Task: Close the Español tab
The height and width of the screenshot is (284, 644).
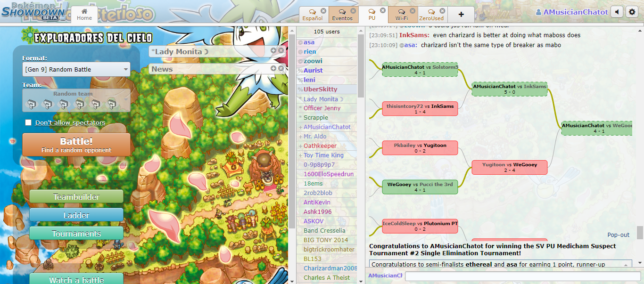Action: [x=323, y=10]
